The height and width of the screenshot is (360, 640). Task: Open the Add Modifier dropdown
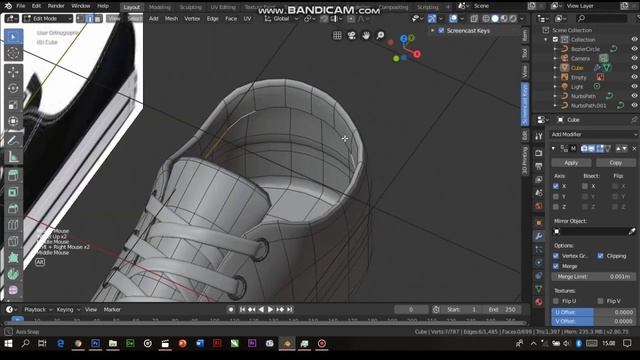593,134
